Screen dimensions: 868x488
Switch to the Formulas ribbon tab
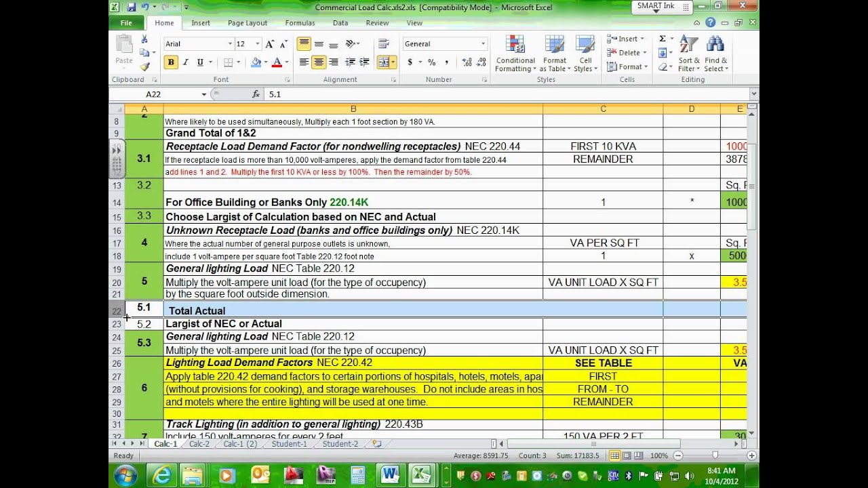tap(300, 23)
